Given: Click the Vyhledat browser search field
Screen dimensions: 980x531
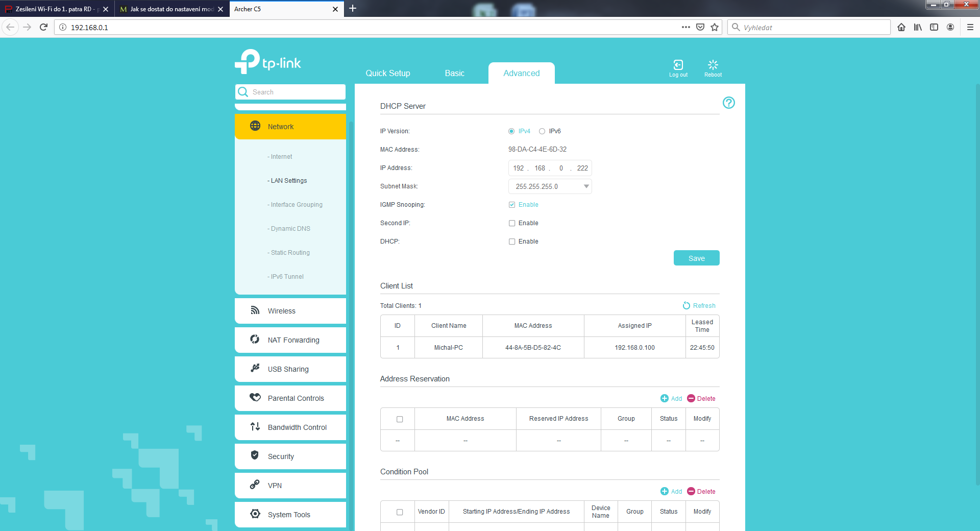Looking at the screenshot, I should pos(809,27).
